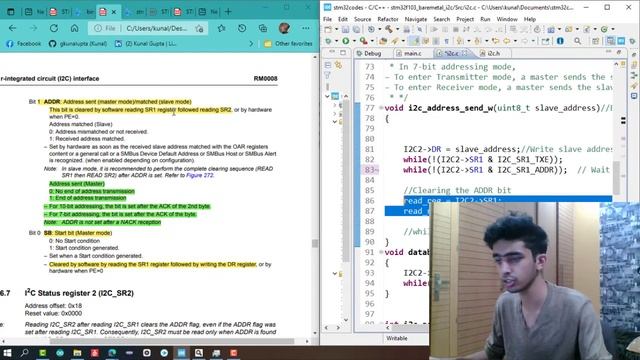Open the Source menu
This screenshot has height=360, width=640.
coord(362,19)
